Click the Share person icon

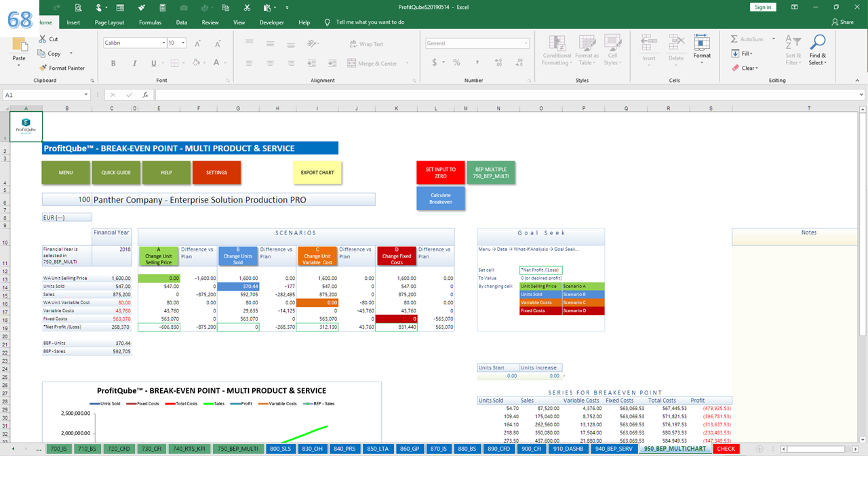point(835,22)
